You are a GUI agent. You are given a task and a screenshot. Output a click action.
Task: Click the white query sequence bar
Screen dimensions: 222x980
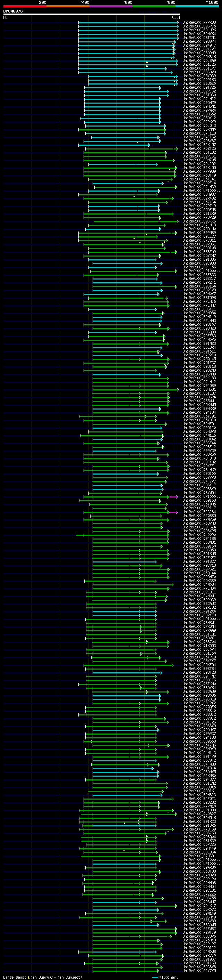(x=92, y=15)
